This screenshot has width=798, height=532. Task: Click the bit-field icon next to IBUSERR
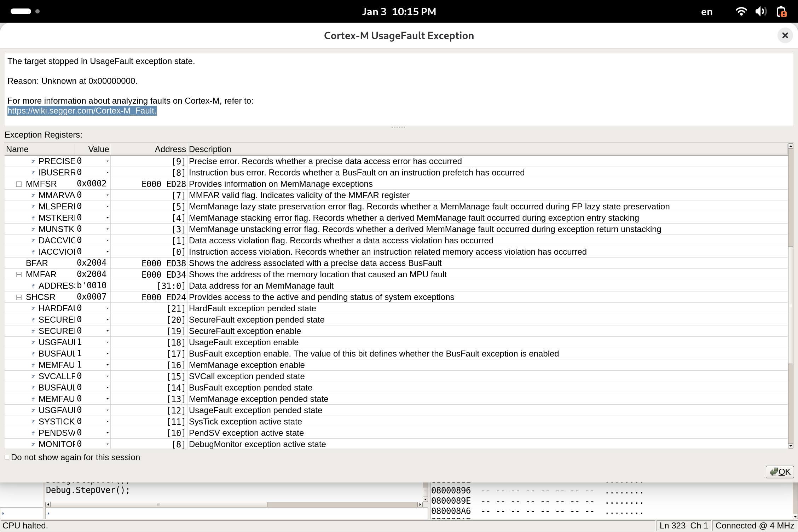tap(33, 173)
